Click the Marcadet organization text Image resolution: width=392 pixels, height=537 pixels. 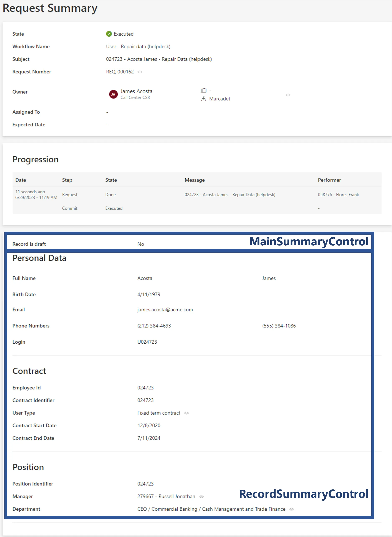[220, 99]
